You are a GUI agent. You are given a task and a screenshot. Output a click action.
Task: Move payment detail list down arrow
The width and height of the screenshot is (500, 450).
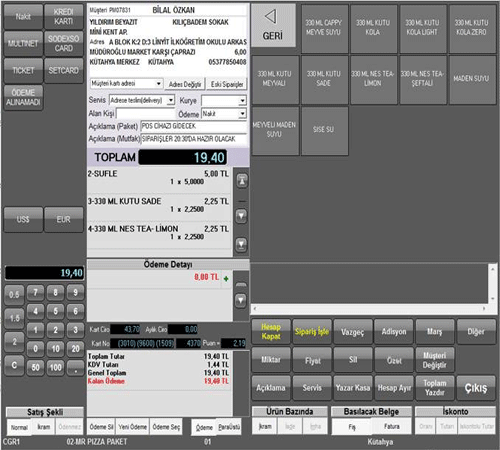241,300
